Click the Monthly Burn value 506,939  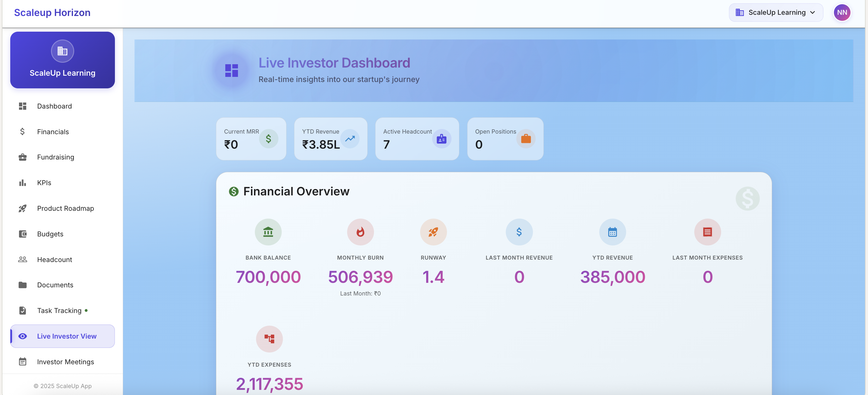pos(360,277)
